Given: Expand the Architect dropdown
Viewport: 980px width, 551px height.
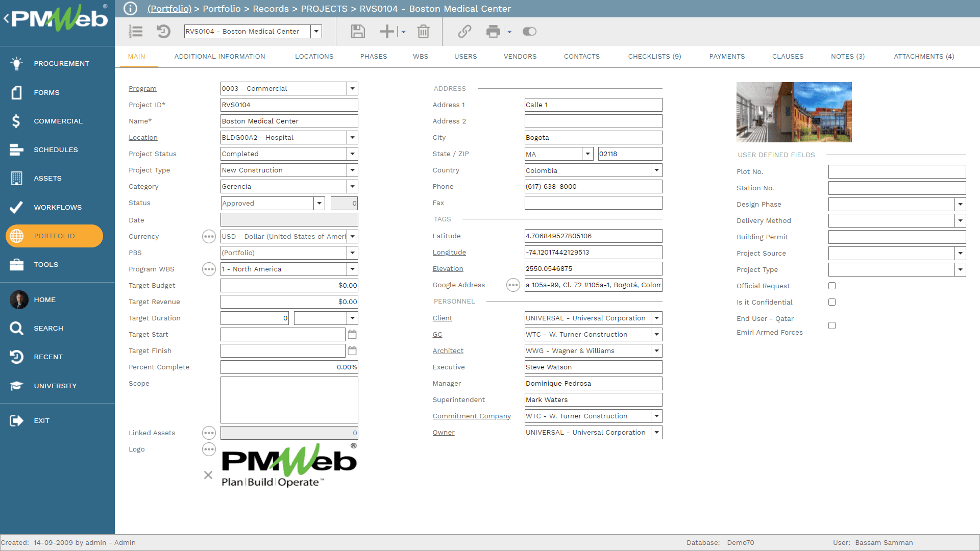Looking at the screenshot, I should click(x=657, y=350).
